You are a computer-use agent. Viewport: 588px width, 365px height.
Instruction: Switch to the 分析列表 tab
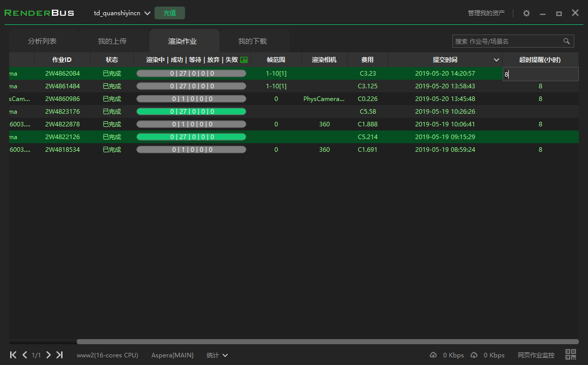[x=42, y=41]
